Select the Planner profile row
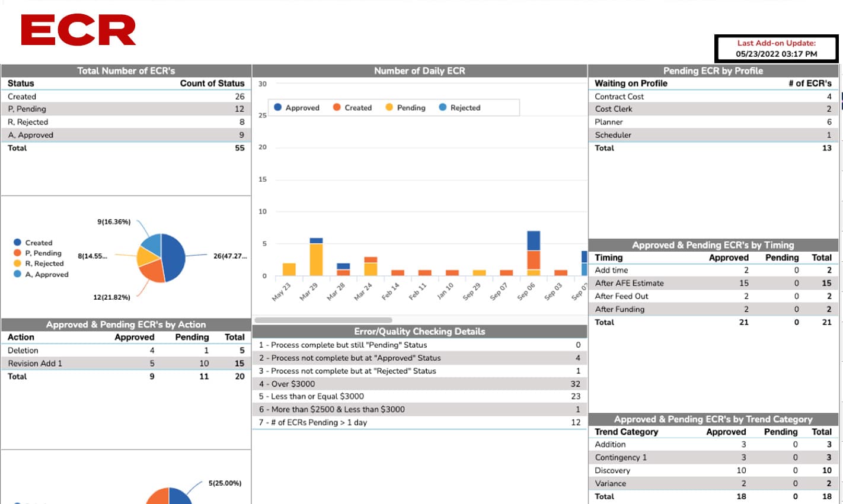The width and height of the screenshot is (843, 504). pyautogui.click(x=713, y=122)
